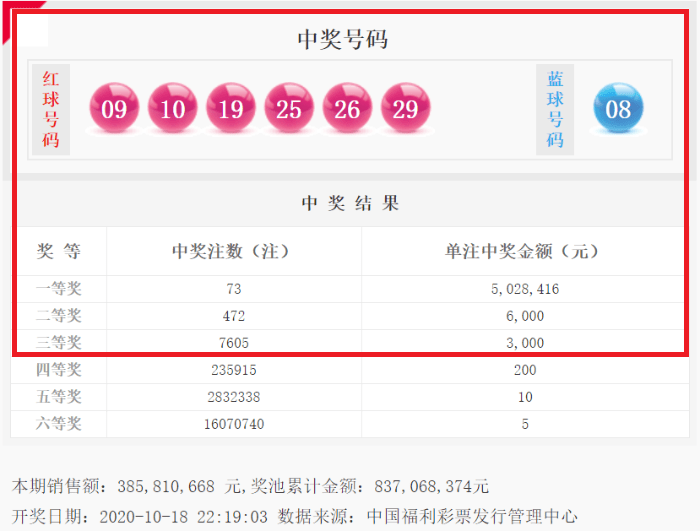The height and width of the screenshot is (531, 700).
Task: Click the 奖等 column header
Action: click(59, 251)
